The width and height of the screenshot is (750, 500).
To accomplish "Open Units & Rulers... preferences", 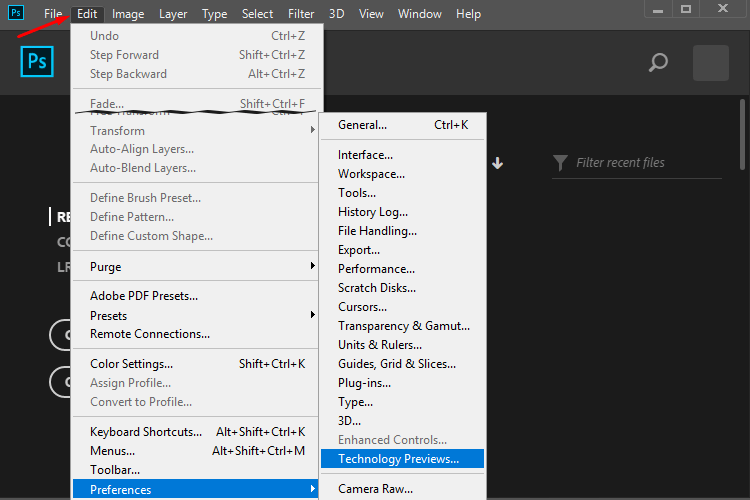I will coord(402,345).
